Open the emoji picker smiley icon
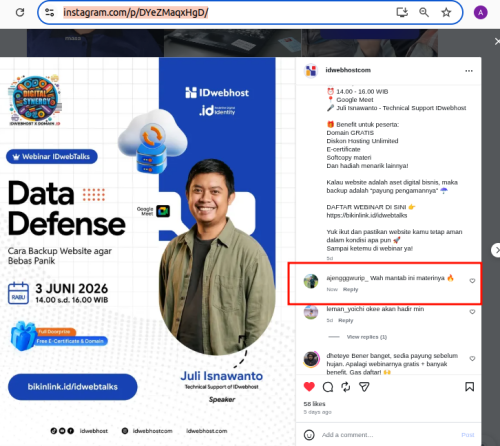The image size is (500, 446). [x=309, y=435]
